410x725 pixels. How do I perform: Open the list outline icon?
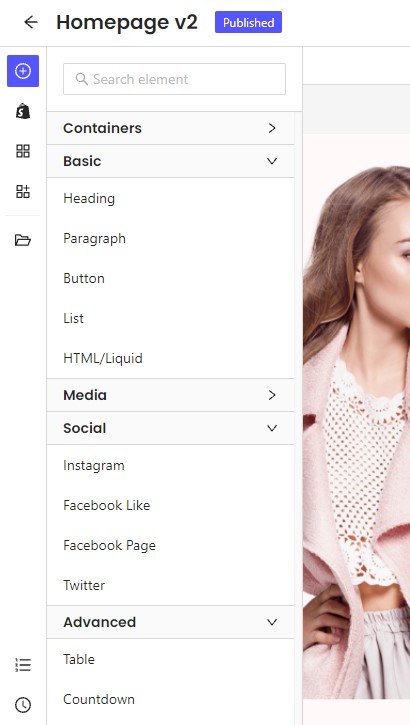[23, 665]
